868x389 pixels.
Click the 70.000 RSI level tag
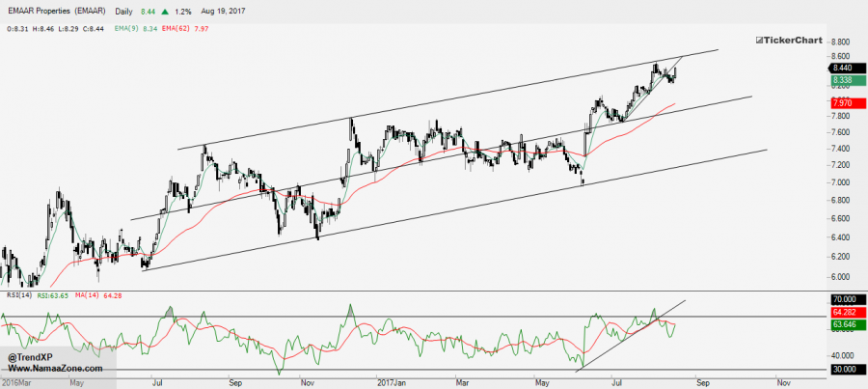pyautogui.click(x=847, y=300)
